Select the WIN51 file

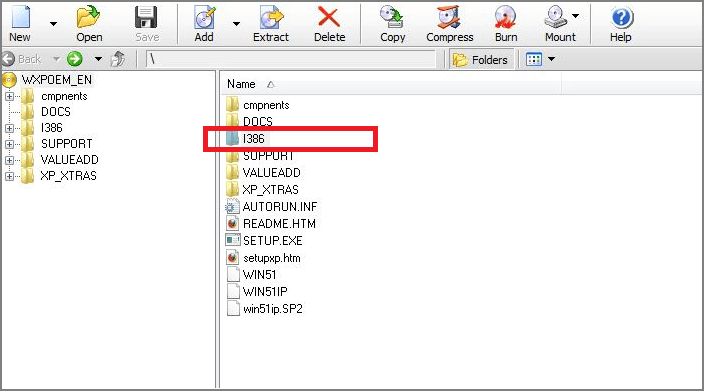[260, 275]
